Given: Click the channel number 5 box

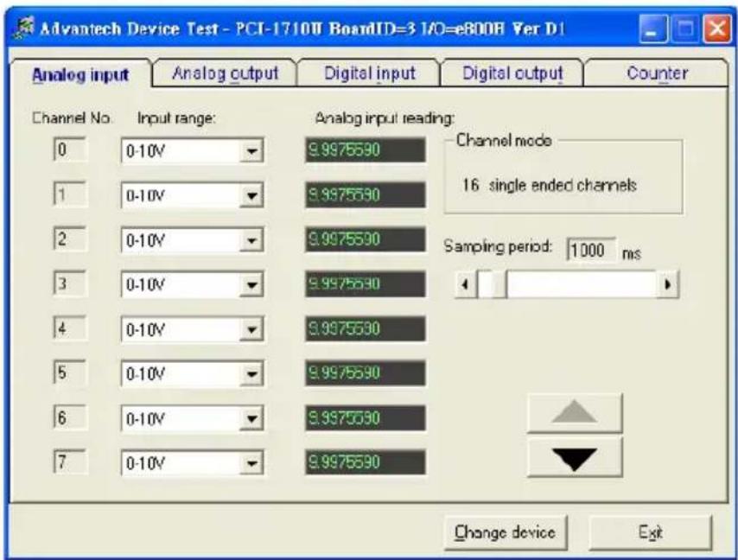Looking at the screenshot, I should 70,372.
